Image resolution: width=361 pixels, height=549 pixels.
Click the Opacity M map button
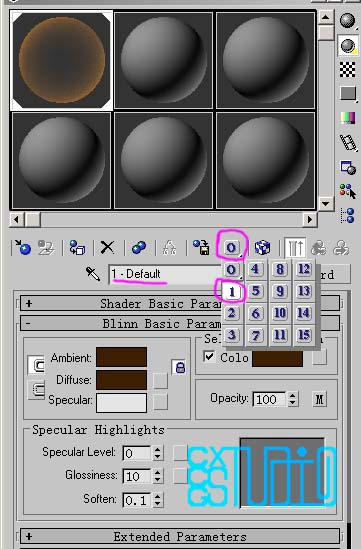(x=319, y=399)
